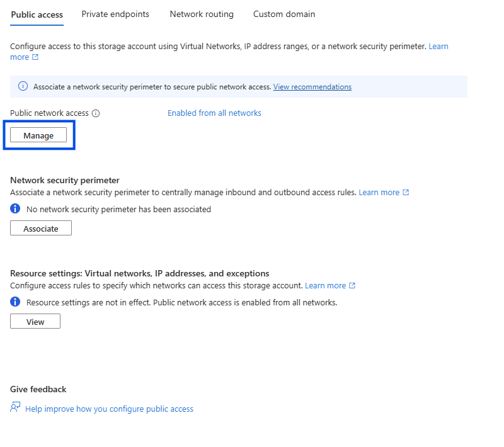Click the View button
Image resolution: width=504 pixels, height=447 pixels.
[35, 322]
